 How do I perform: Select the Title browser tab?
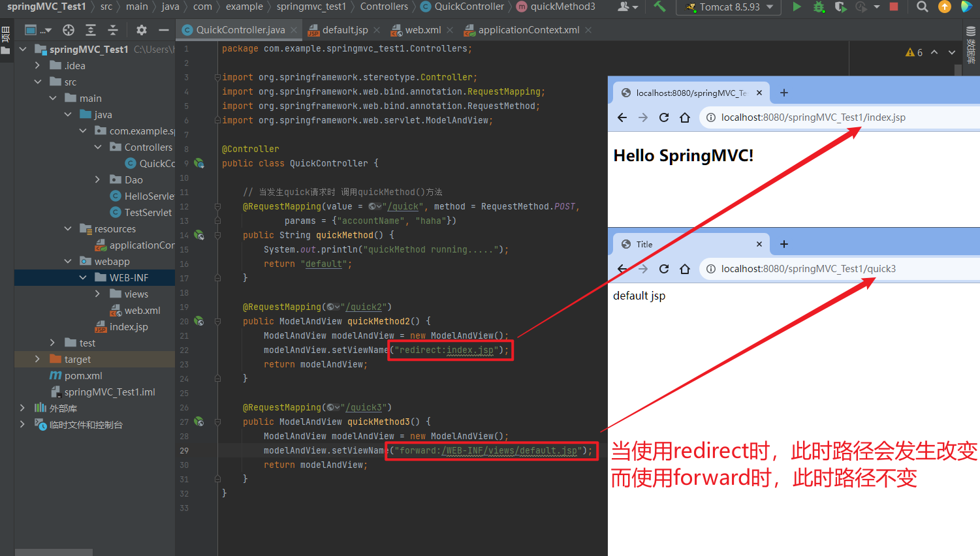pyautogui.click(x=691, y=244)
